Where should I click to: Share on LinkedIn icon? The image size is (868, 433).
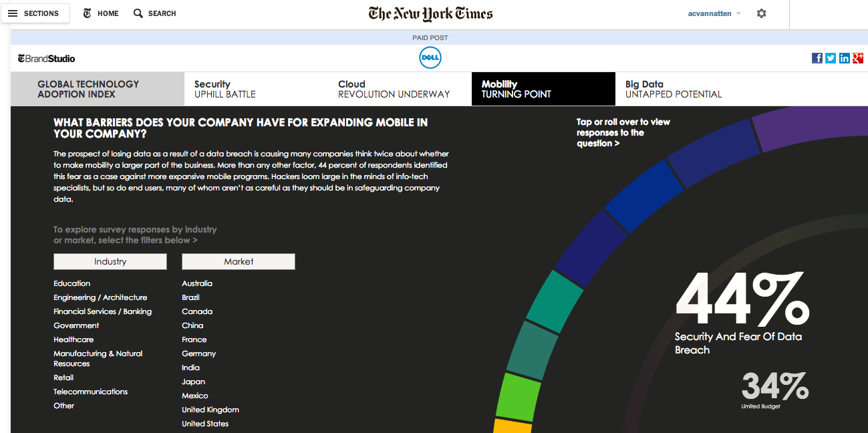(x=845, y=58)
